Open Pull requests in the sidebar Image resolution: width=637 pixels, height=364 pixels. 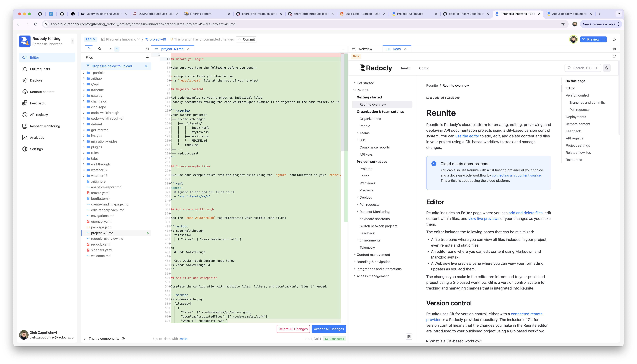click(x=47, y=69)
